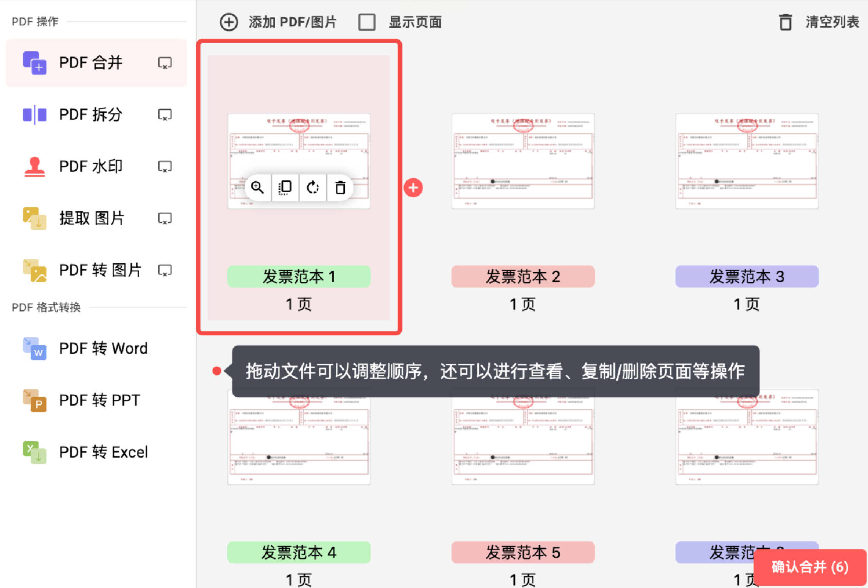Click the rotate icon on 发票范本 1
This screenshot has height=588, width=868.
313,188
